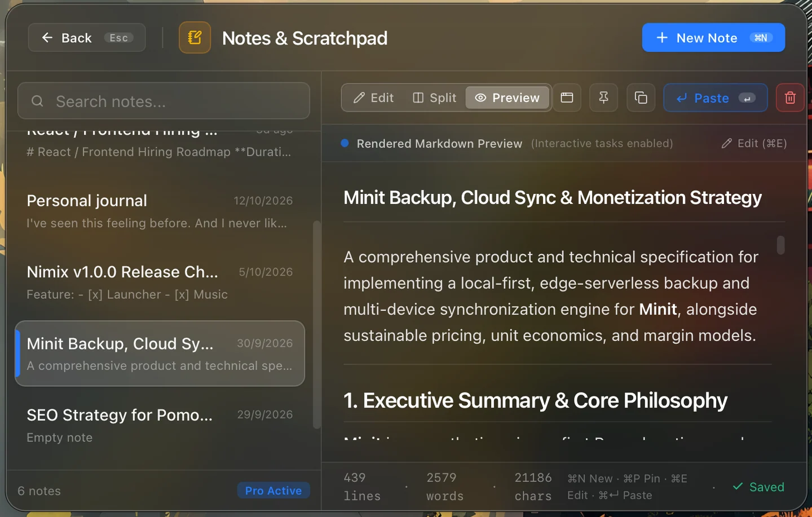Switch to Split view tab

pos(434,98)
